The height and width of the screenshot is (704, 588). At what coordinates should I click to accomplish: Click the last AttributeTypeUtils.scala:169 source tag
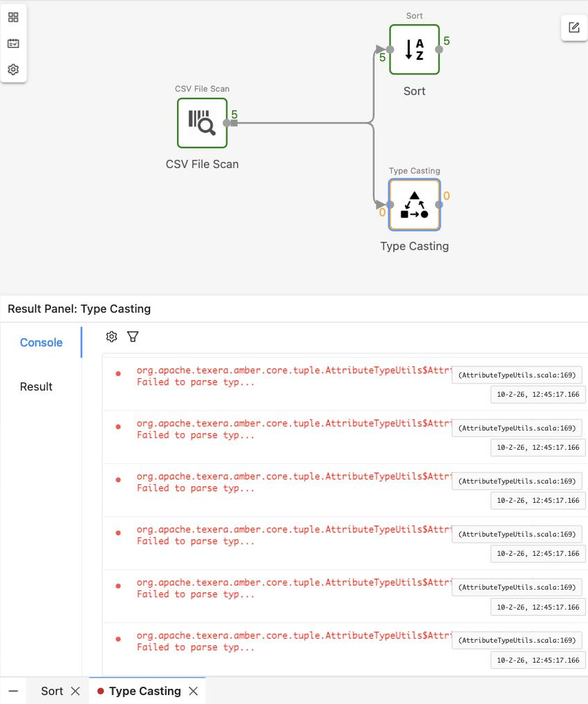[x=517, y=640]
